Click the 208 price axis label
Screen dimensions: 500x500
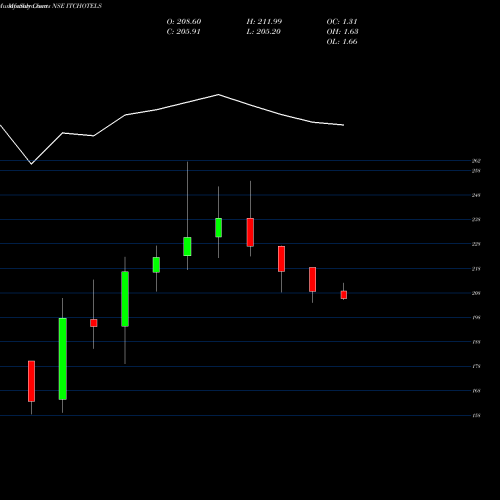(x=476, y=293)
